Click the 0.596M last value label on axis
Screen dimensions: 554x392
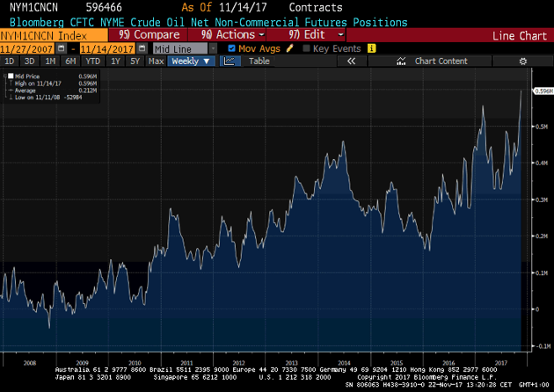pyautogui.click(x=543, y=91)
